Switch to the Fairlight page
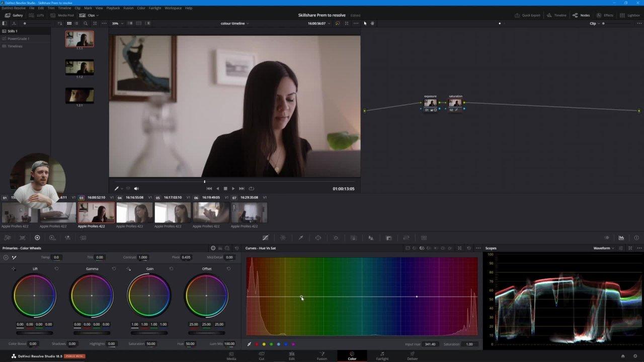644x362 pixels. point(382,356)
